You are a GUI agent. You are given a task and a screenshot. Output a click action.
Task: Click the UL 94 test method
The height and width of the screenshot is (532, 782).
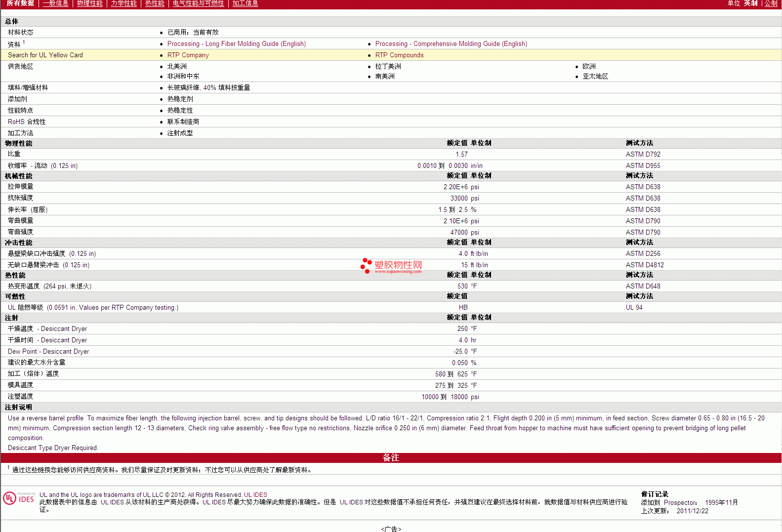634,308
